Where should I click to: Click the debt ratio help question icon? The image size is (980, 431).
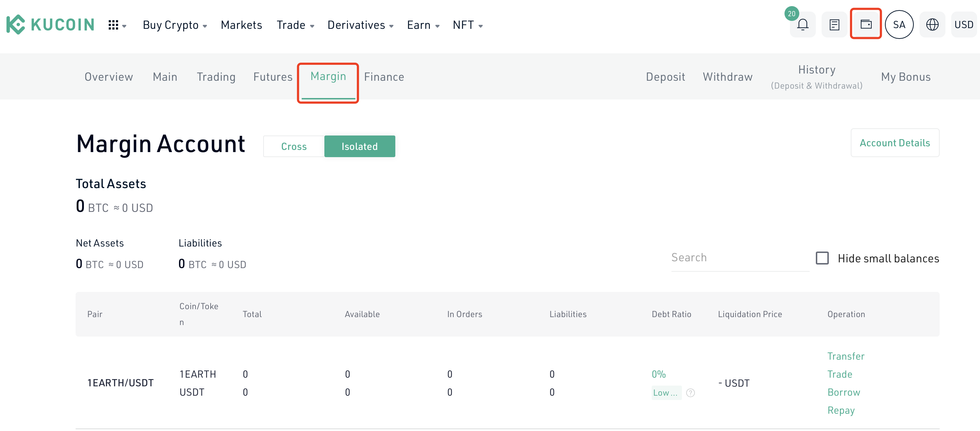coord(691,392)
